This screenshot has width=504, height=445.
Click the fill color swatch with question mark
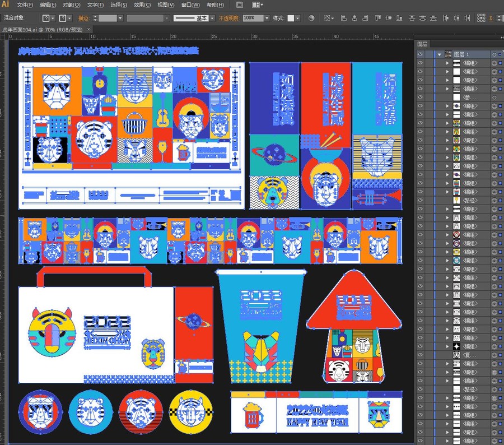[46, 18]
